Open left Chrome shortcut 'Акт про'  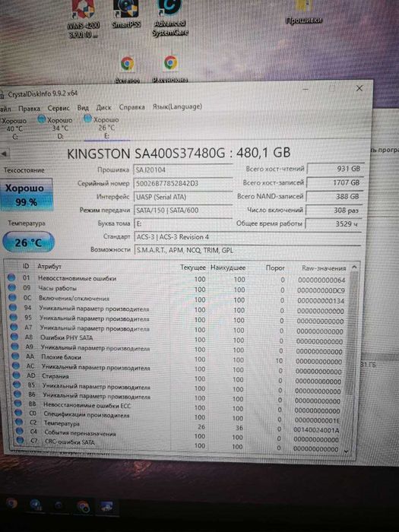click(x=127, y=70)
